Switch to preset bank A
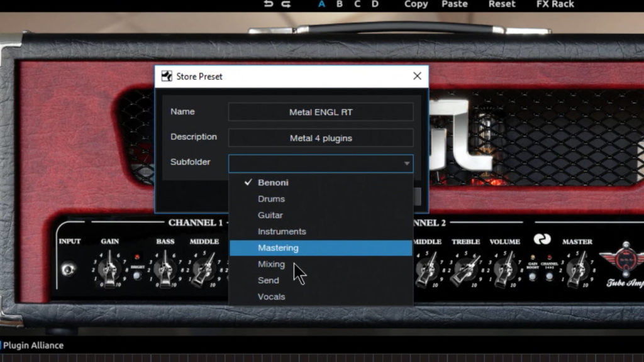Viewport: 644px width, 362px height. [x=321, y=4]
